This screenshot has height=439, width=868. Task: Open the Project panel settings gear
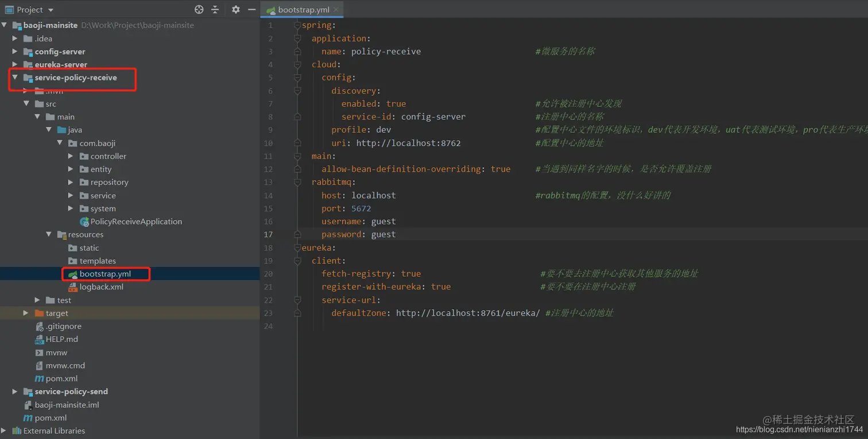tap(236, 9)
